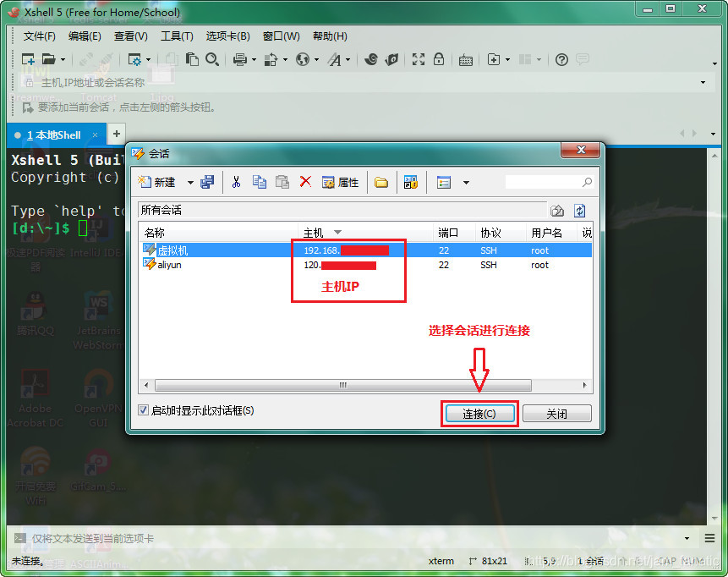The image size is (728, 577).
Task: Launch Xftp with the swirl icon in toolbar
Action: pyautogui.click(x=371, y=59)
